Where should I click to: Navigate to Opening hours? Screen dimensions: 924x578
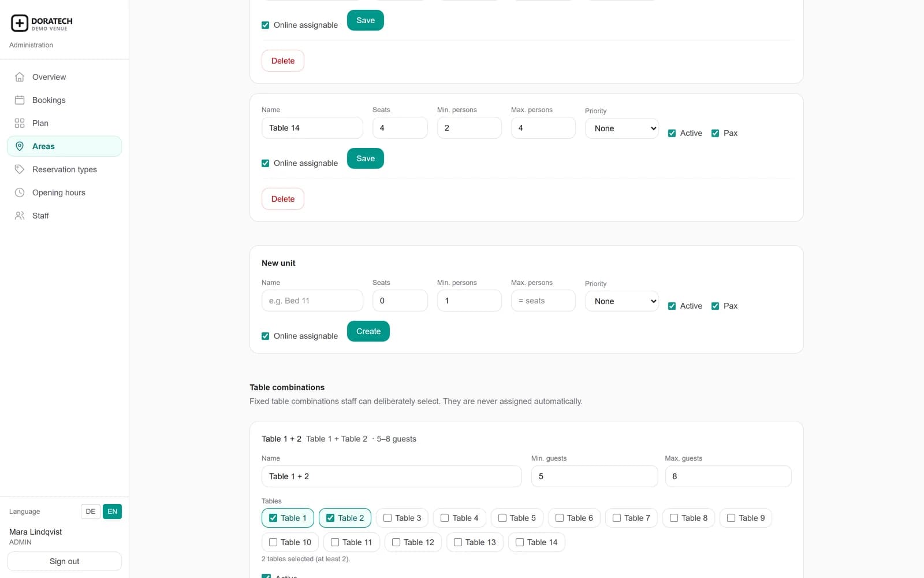64,192
